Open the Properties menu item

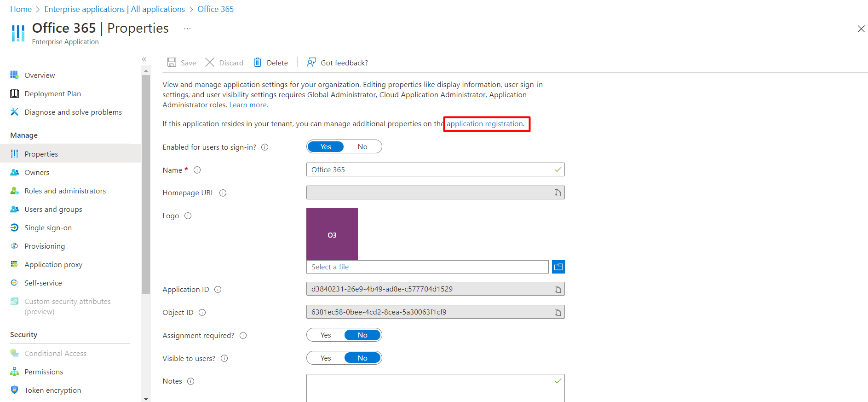tap(71, 154)
